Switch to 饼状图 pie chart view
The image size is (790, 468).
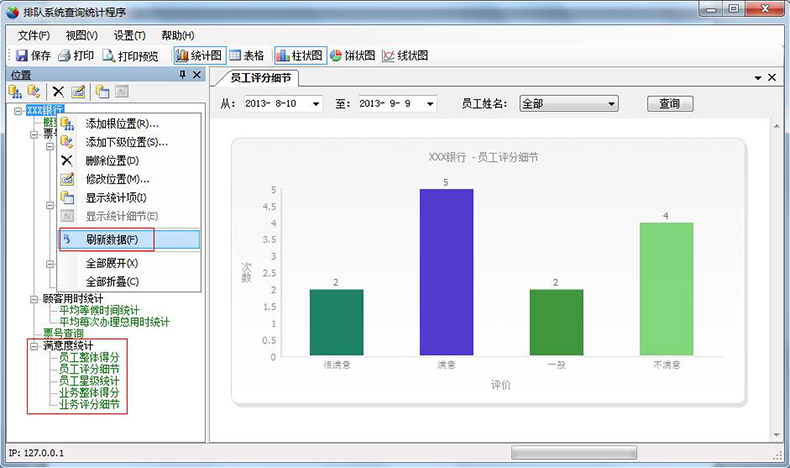point(351,56)
